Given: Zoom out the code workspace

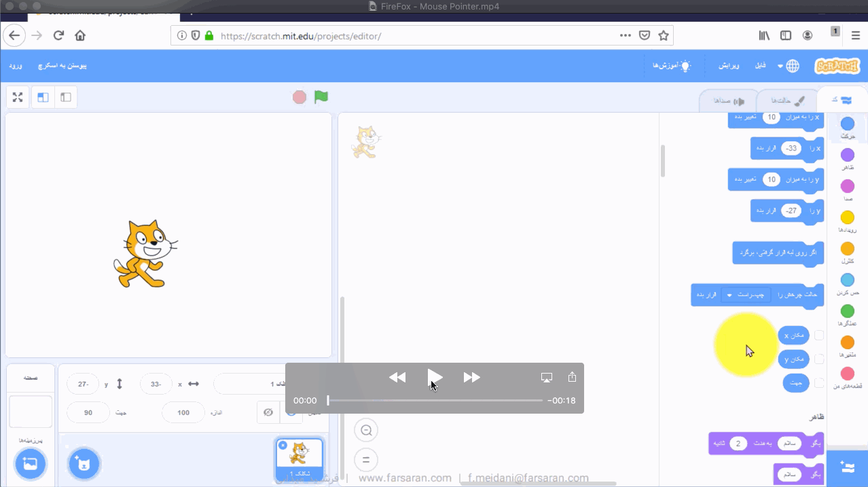Looking at the screenshot, I should (366, 430).
